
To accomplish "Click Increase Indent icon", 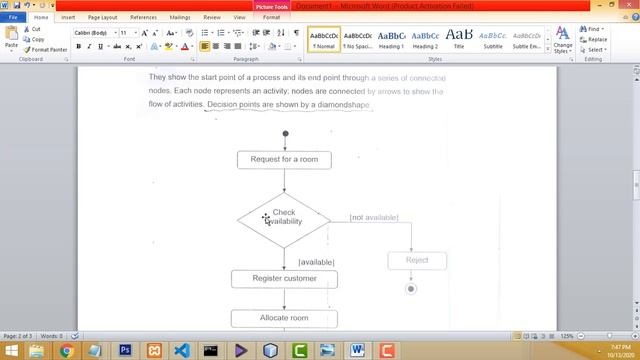I will coord(267,33).
